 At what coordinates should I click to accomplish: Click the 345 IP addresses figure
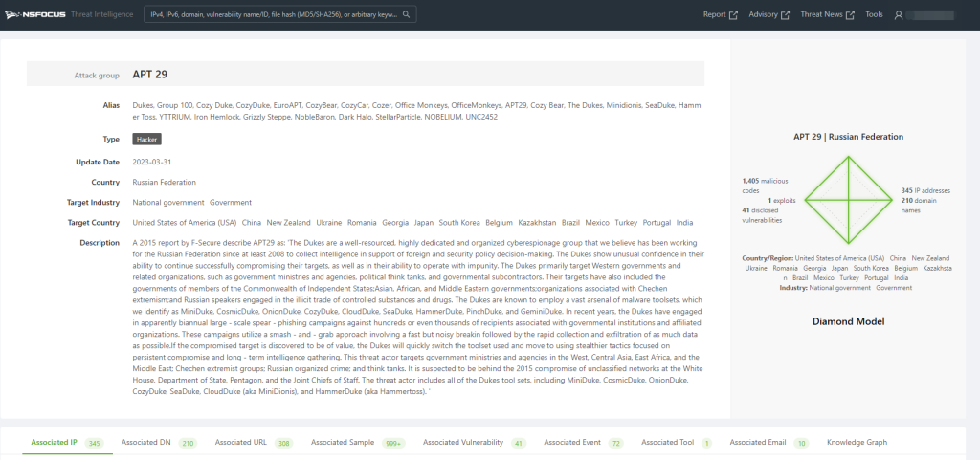point(925,190)
